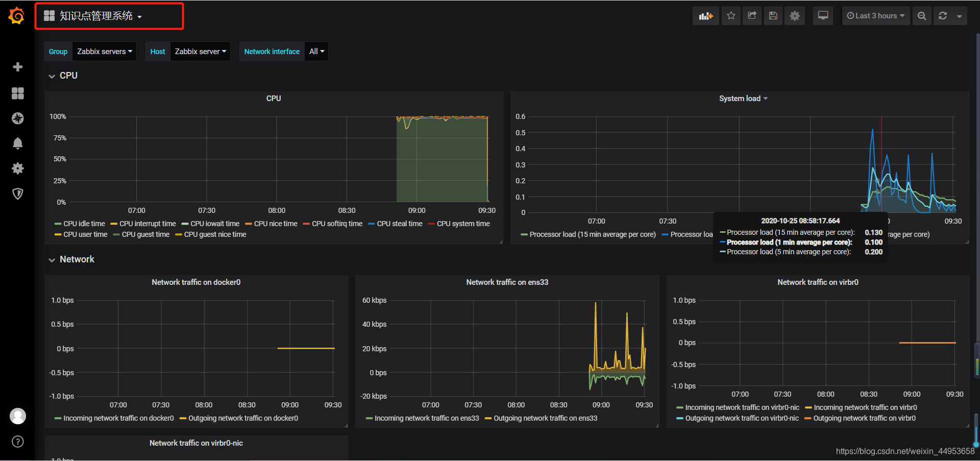Open the Server Admin shield icon
980x461 pixels.
pyautogui.click(x=18, y=193)
